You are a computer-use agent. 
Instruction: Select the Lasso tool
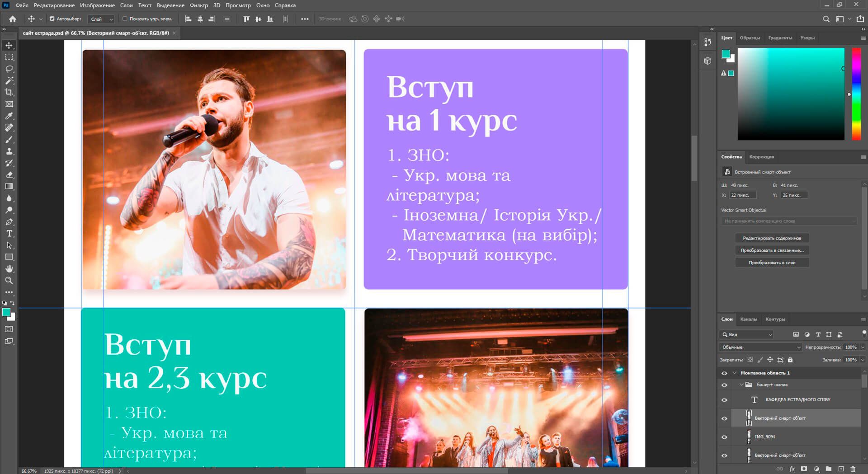click(9, 69)
